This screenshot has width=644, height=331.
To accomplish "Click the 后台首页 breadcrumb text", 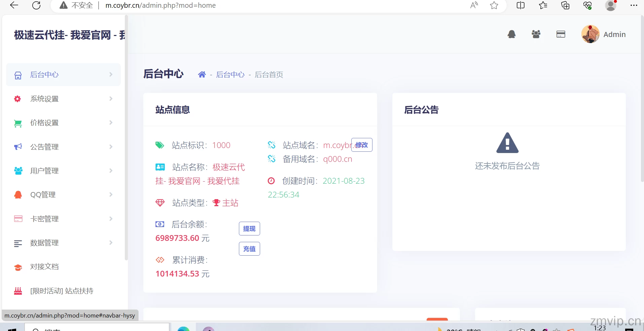I will (269, 75).
